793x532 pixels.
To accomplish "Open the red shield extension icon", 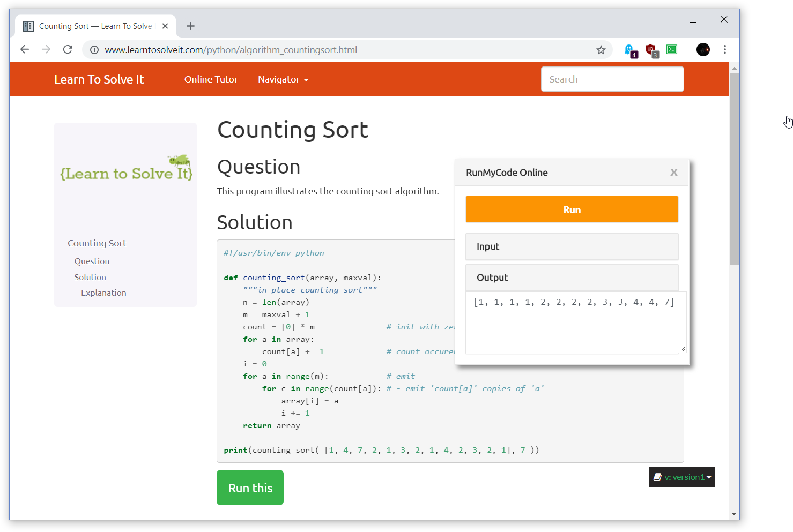I will [x=651, y=50].
